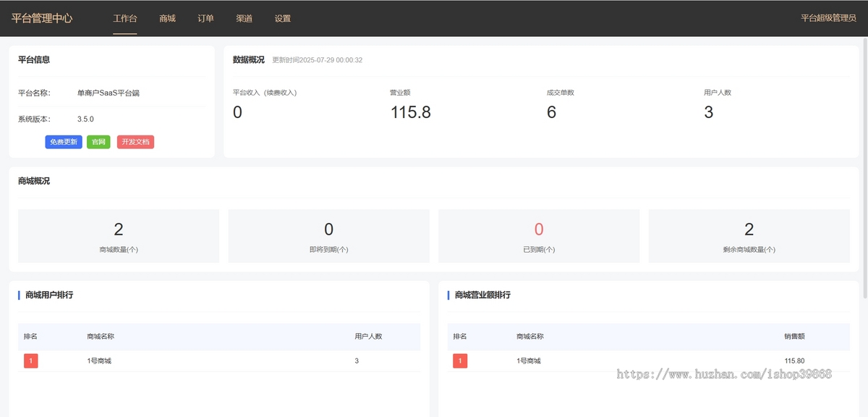Select the 即将到期 stat card
This screenshot has width=868, height=417.
[328, 235]
